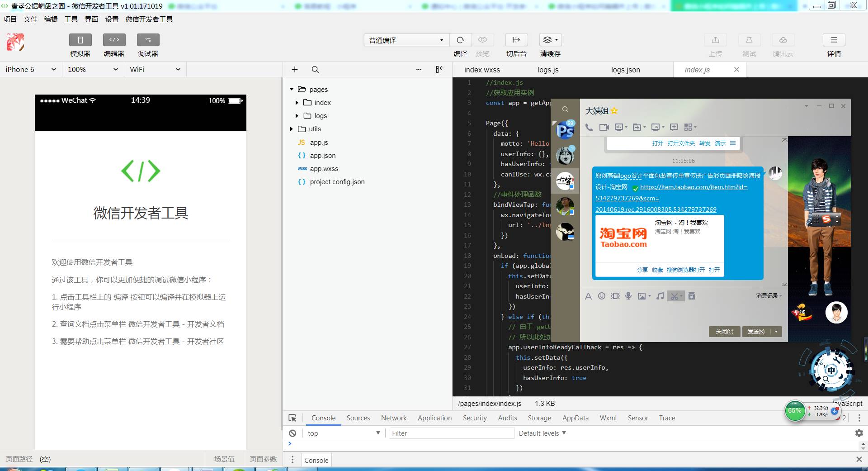This screenshot has width=868, height=471.
Task: Open the 100% zoom dropdown
Action: [93, 69]
